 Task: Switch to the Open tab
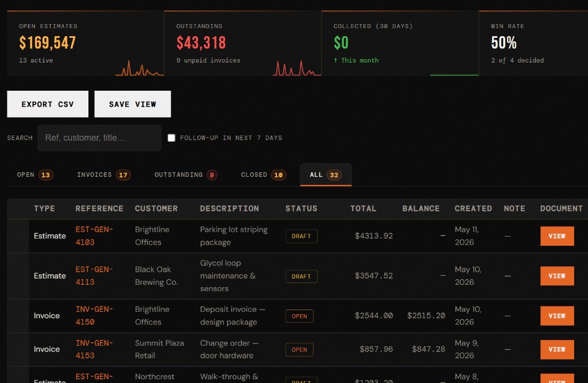click(35, 175)
